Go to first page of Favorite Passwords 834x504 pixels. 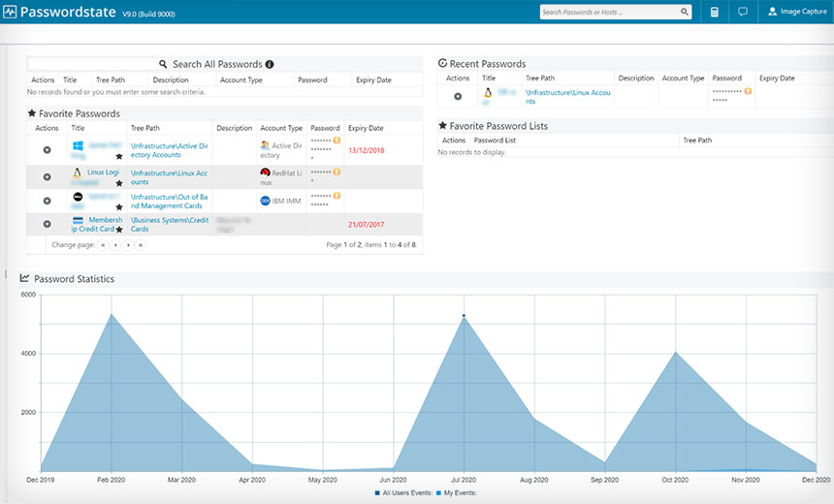103,245
